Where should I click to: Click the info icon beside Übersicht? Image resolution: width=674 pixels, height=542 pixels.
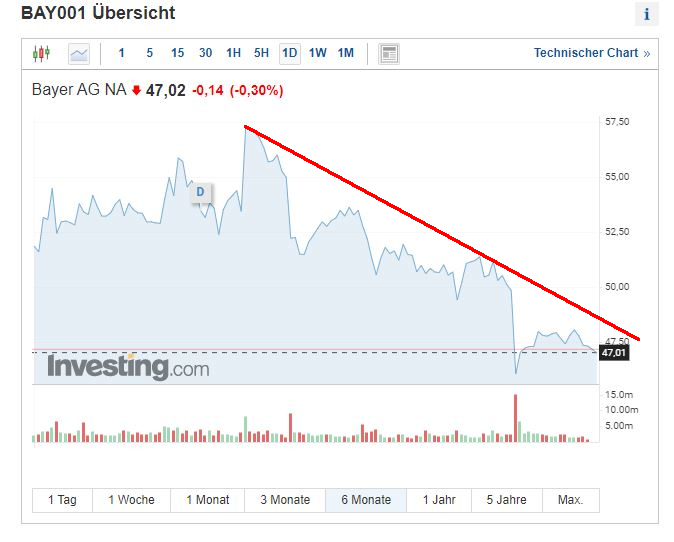click(646, 14)
